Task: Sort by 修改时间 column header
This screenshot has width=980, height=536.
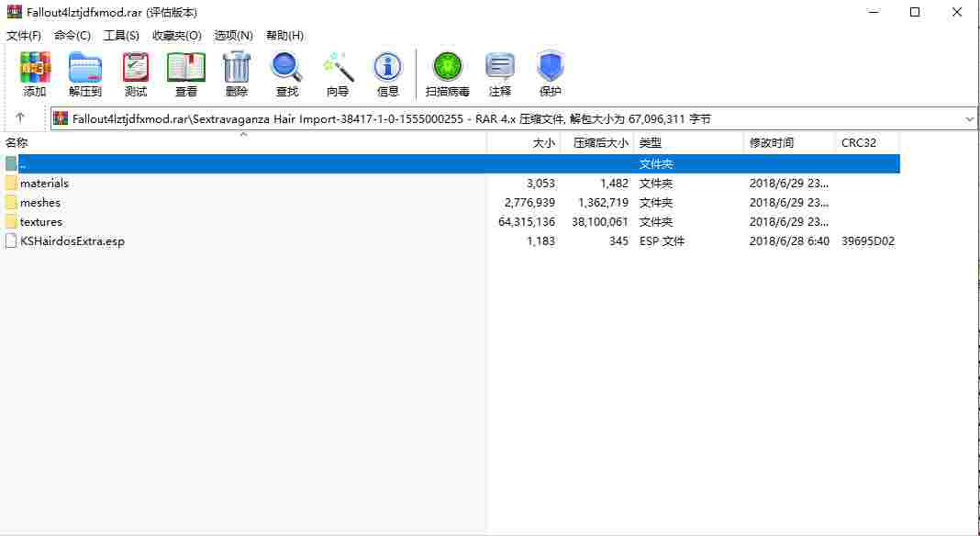Action: (790, 142)
